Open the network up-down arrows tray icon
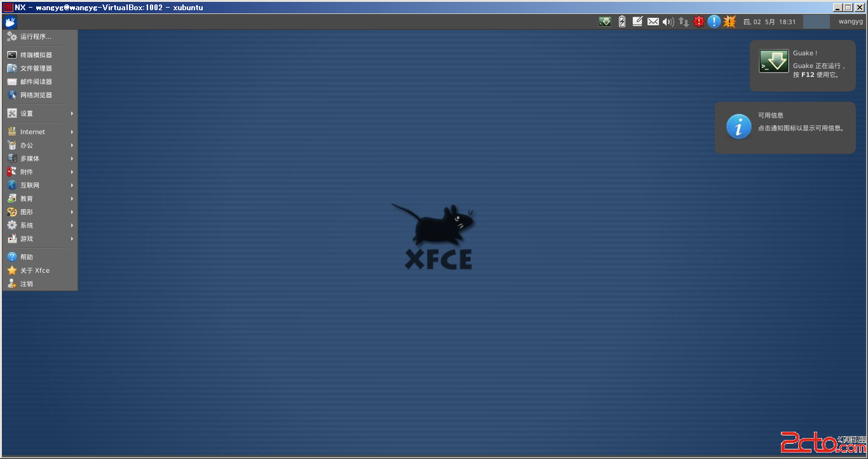Screen dimensions: 868x459 (684, 22)
